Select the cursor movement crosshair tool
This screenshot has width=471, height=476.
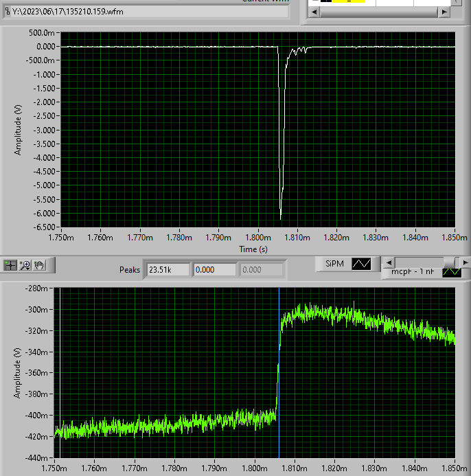point(10,265)
